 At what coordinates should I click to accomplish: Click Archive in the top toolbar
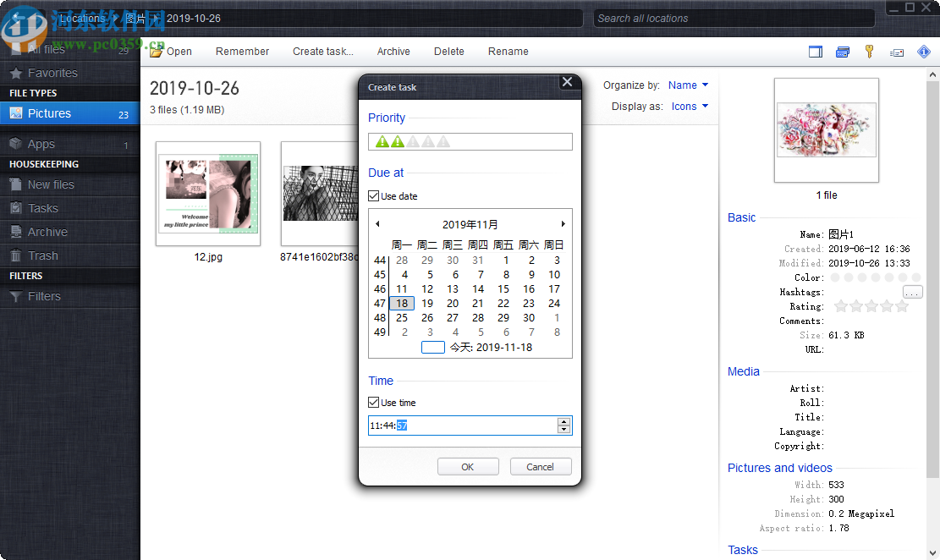[x=393, y=52]
